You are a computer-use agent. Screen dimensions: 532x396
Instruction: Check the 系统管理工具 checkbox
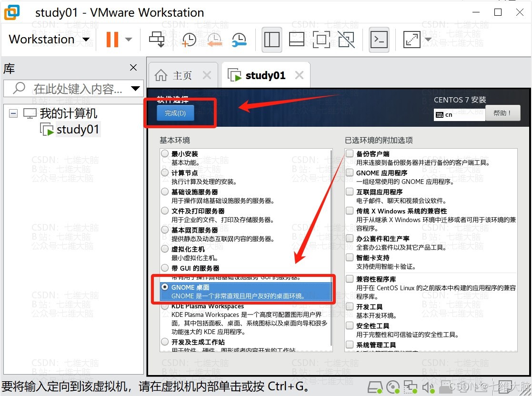pyautogui.click(x=350, y=345)
